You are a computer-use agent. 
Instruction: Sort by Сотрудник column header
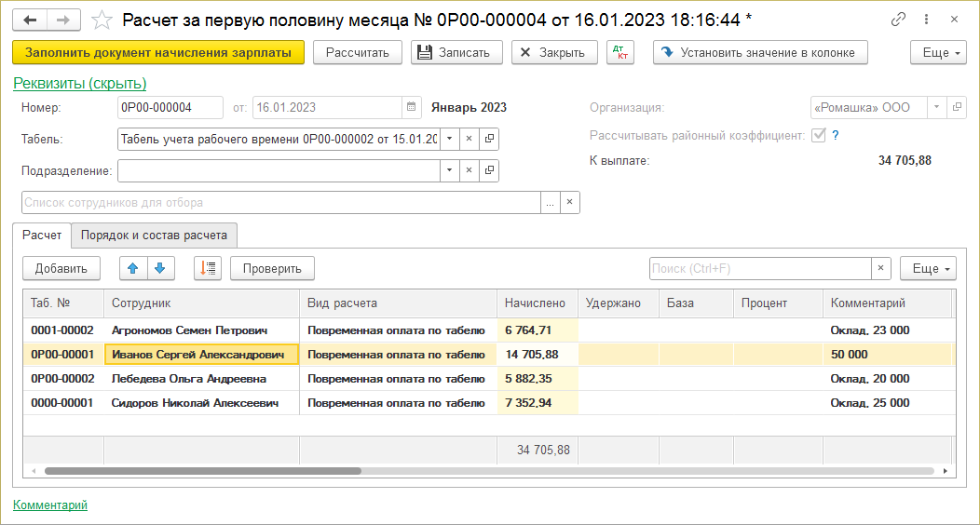(202, 303)
